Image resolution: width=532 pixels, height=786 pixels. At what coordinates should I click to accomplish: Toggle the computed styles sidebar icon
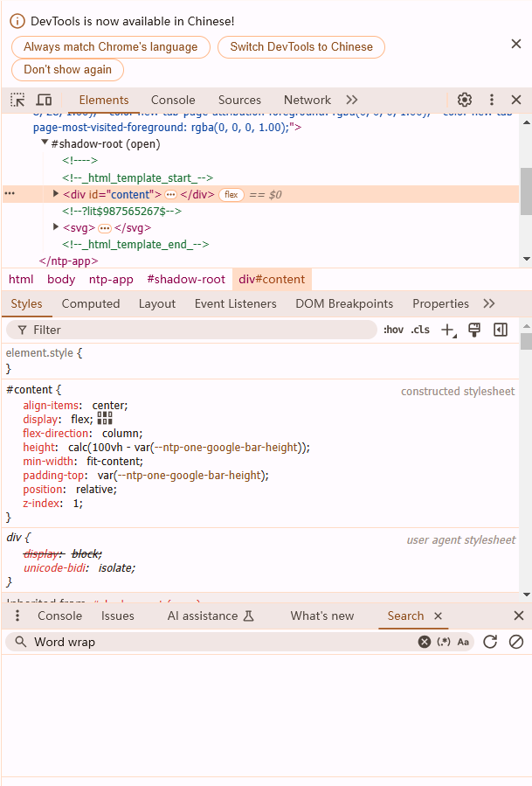click(x=501, y=330)
